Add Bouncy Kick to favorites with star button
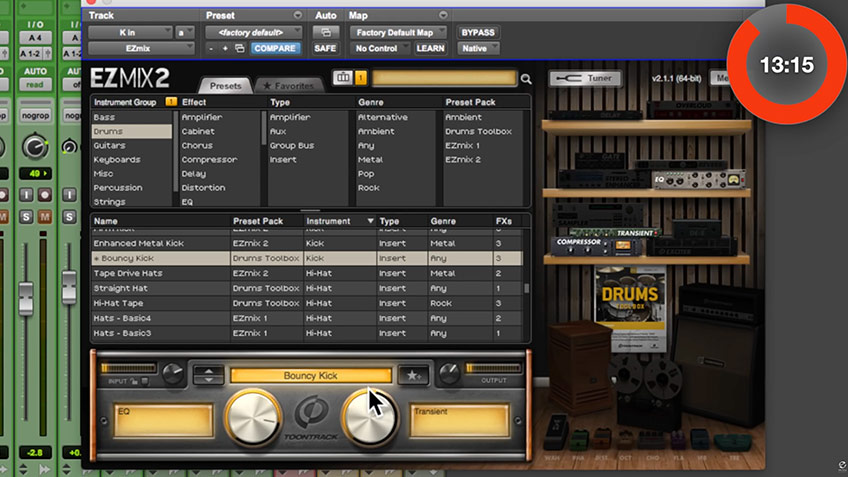This screenshot has width=848, height=477. [x=413, y=375]
